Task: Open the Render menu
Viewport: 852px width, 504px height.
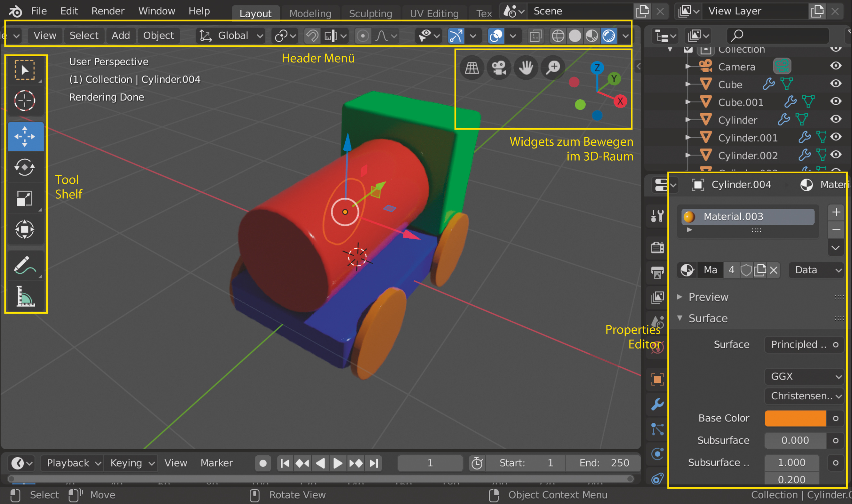Action: click(108, 11)
